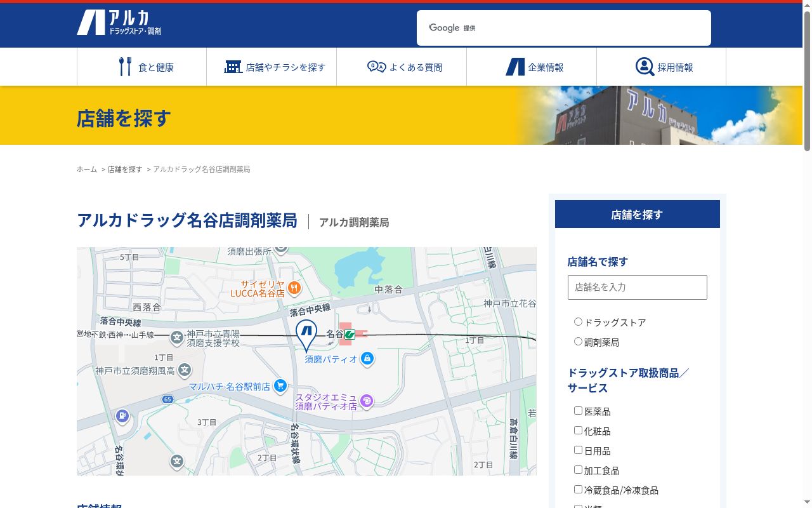
Task: Click the 名谷 station label on map
Action: pos(334,334)
